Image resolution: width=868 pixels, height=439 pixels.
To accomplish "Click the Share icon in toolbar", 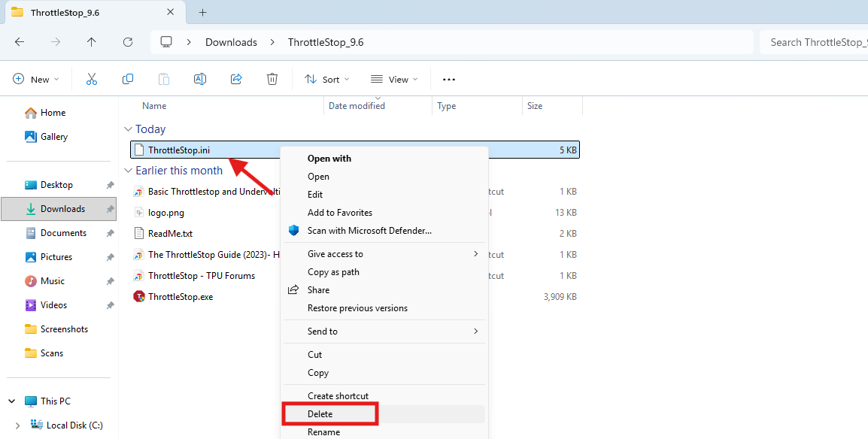I will point(236,79).
